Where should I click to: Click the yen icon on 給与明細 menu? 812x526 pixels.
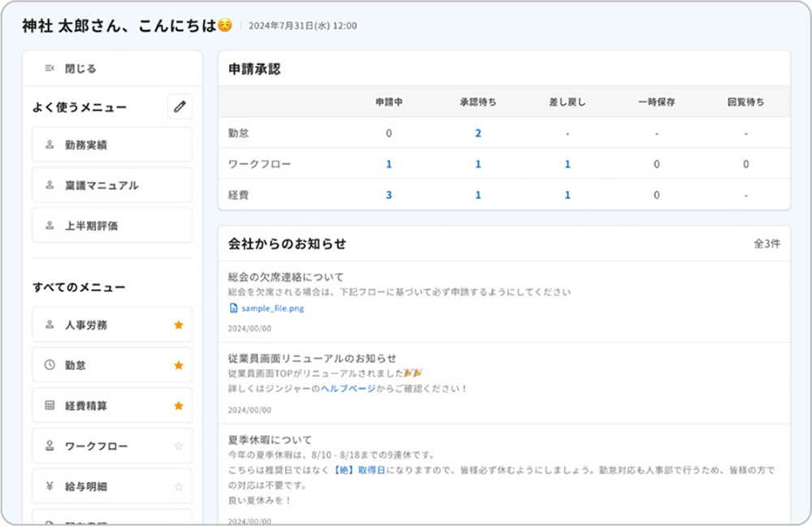(x=49, y=487)
